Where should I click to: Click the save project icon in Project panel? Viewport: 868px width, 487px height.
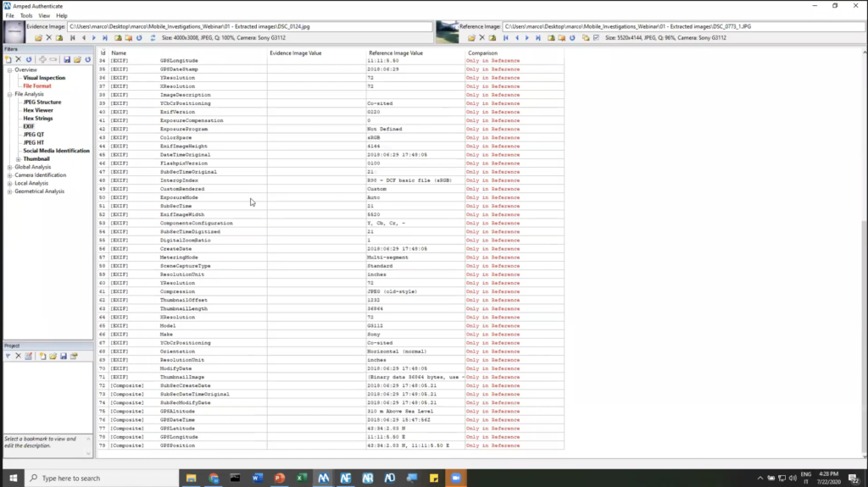coord(63,356)
